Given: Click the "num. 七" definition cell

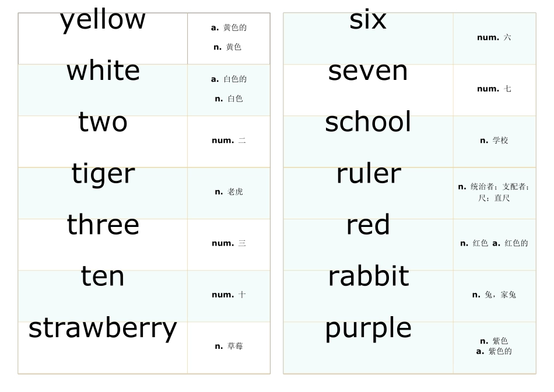Looking at the screenshot, I should (x=494, y=89).
